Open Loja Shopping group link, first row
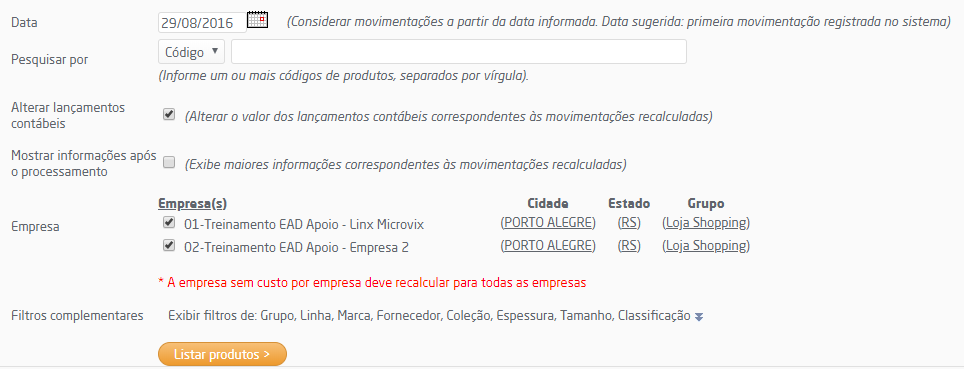Screen dimensions: 964x369 click(x=706, y=223)
